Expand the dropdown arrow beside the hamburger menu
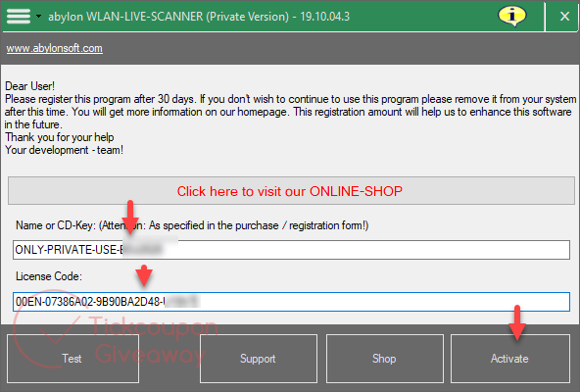580x392 pixels. [38, 17]
